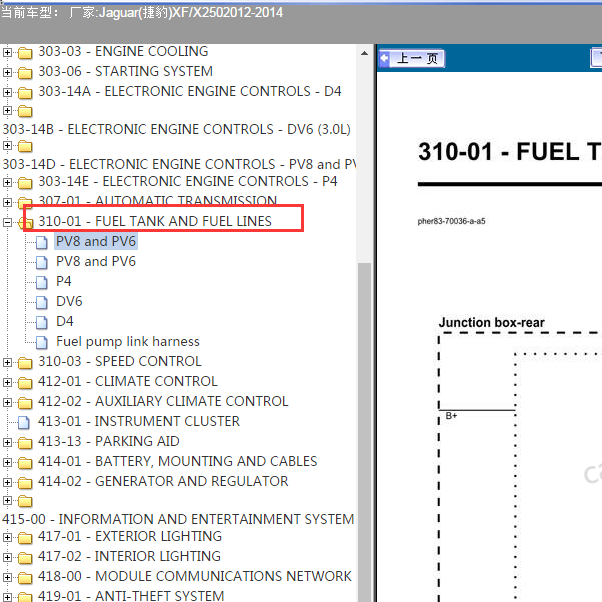Click the 417-02 INTERIOR LIGHTING folder icon

click(25, 558)
